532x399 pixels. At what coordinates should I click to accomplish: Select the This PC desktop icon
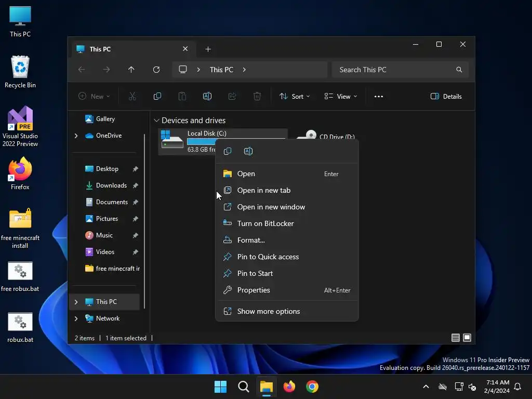[20, 21]
